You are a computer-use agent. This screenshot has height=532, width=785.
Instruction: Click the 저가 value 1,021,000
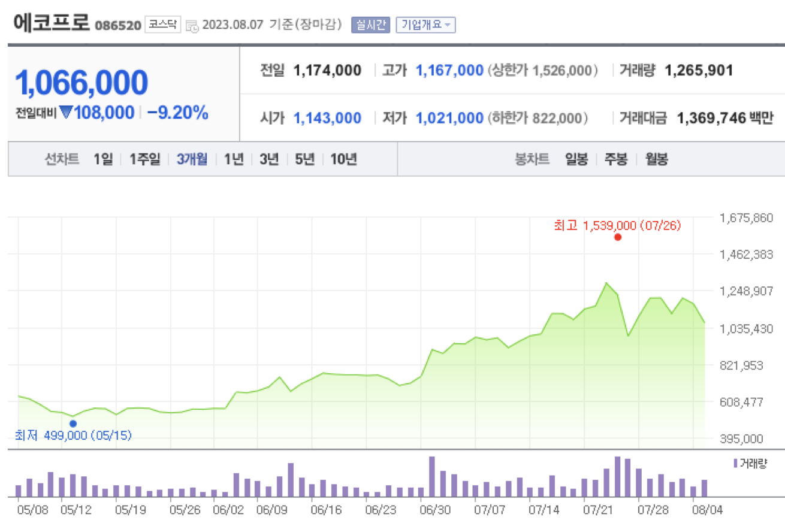pos(449,119)
